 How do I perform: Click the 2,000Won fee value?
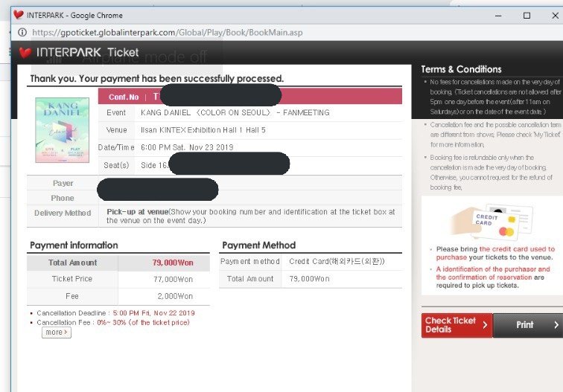click(x=175, y=296)
